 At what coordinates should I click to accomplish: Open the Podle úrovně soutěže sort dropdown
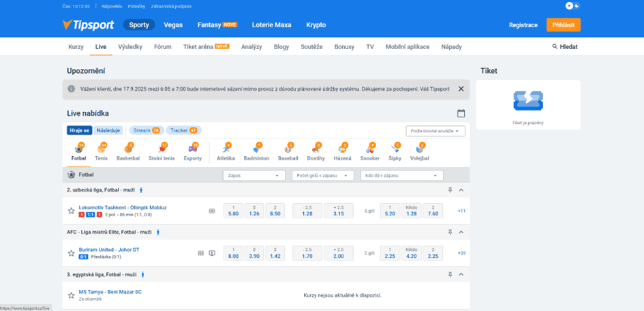point(435,131)
